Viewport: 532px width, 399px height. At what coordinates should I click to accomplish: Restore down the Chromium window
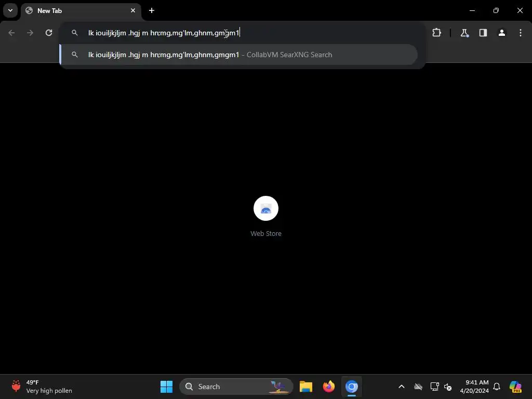click(496, 10)
